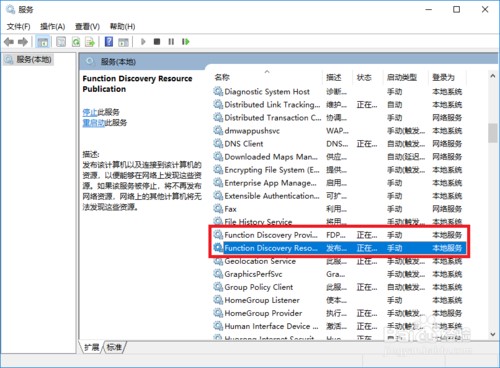Sort by the 描述 column header
The width and height of the screenshot is (500, 368).
[337, 77]
